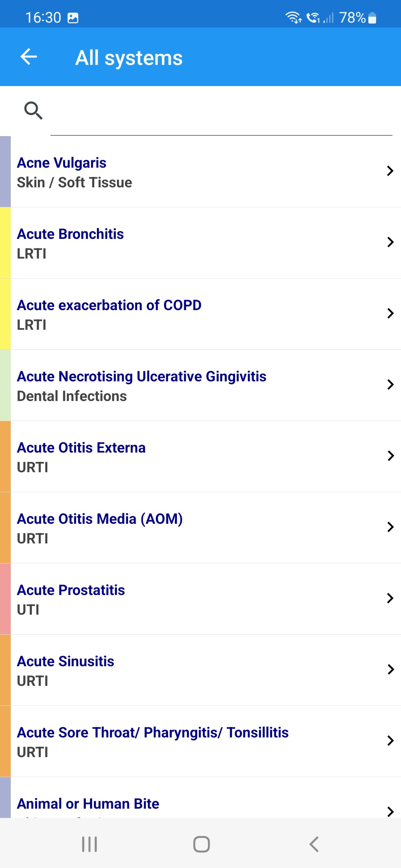Tap chevron next to Acute Sinusitis
The width and height of the screenshot is (401, 868).
click(390, 669)
